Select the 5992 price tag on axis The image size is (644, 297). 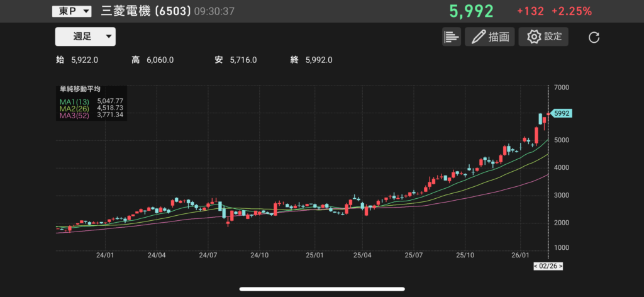click(562, 113)
